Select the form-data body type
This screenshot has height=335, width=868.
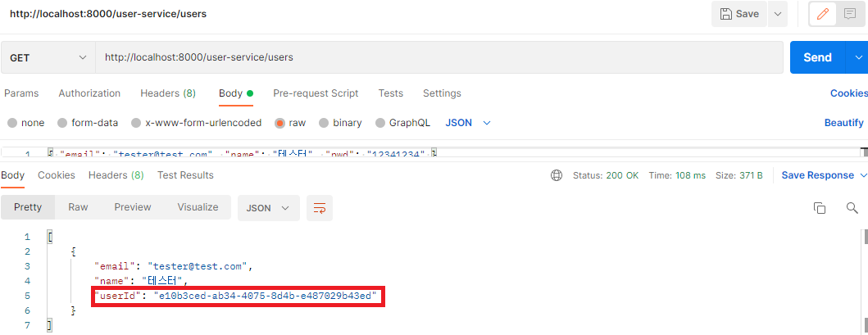pyautogui.click(x=88, y=123)
